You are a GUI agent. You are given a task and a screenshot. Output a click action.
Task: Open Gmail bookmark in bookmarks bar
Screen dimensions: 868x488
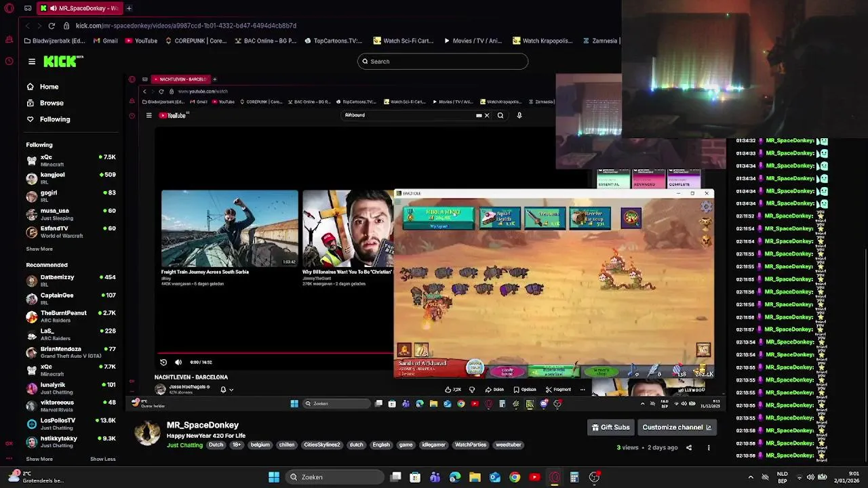104,41
